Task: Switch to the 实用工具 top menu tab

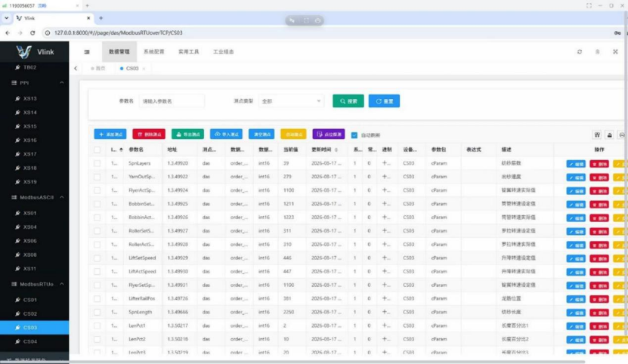Action: coord(189,51)
